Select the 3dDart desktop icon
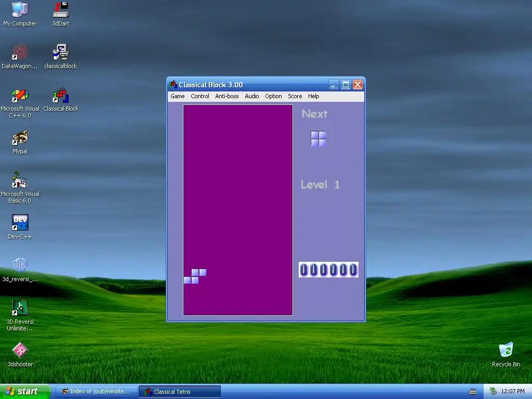Screen dimensions: 532x399 click(x=61, y=14)
